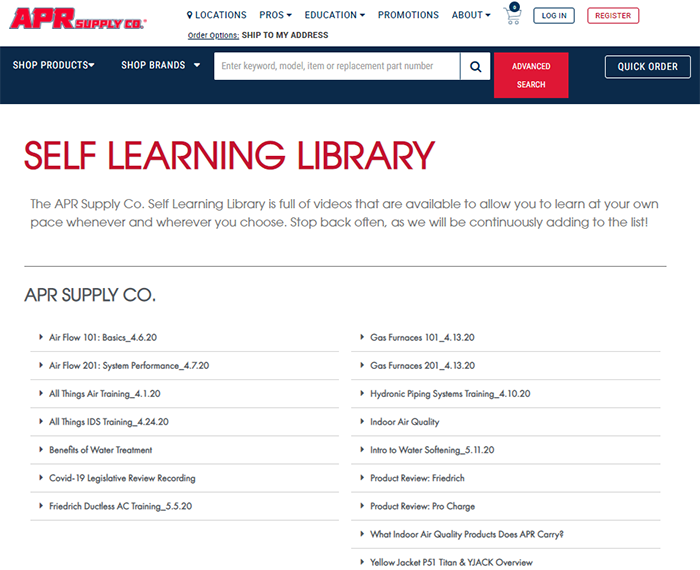Expand Hydronic Piping Systems Training_4.10.20
The width and height of the screenshot is (700, 570).
(x=505, y=394)
